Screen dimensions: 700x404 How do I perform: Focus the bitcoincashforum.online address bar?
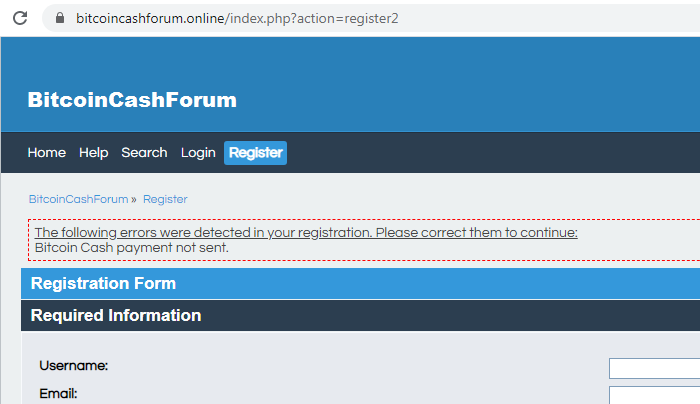click(371, 18)
